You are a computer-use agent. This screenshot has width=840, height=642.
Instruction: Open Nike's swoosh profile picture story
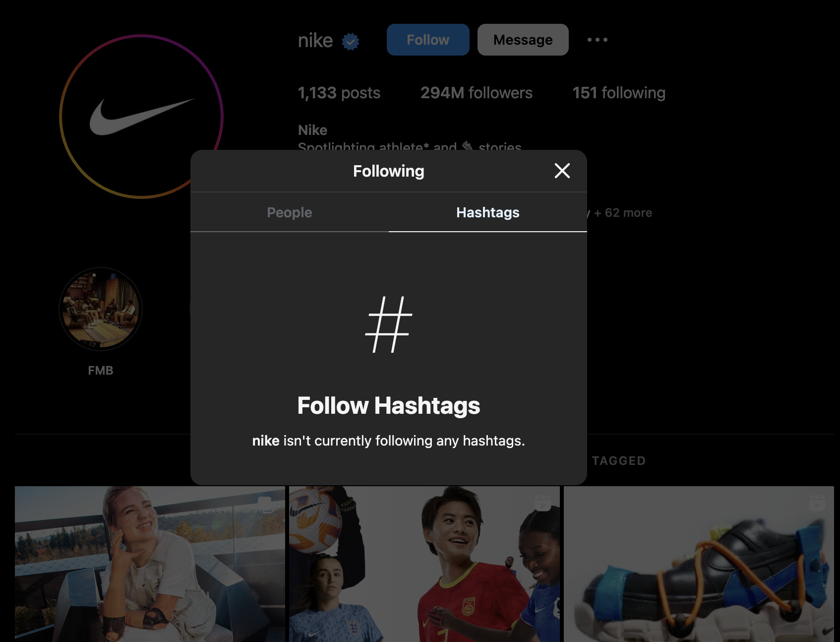coord(141,117)
